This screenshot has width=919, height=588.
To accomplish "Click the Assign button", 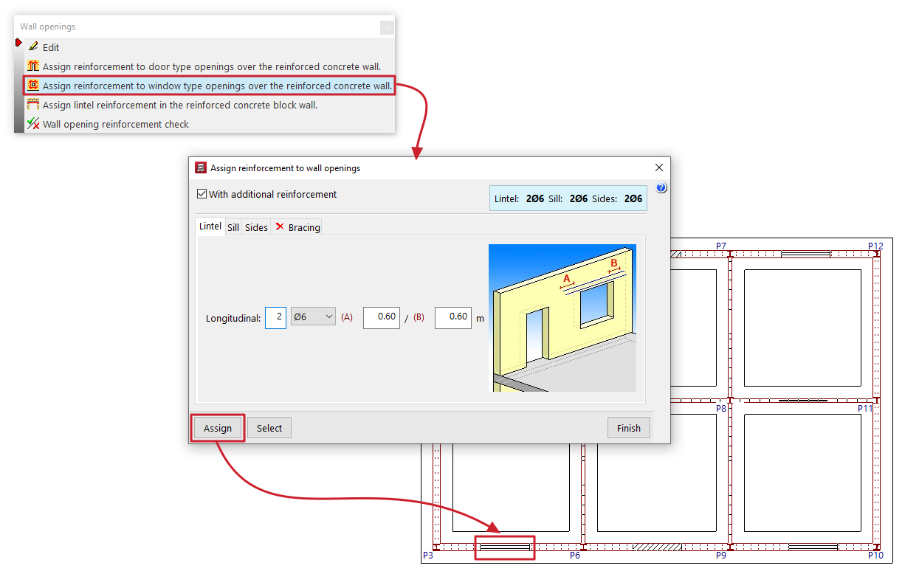I will 218,428.
